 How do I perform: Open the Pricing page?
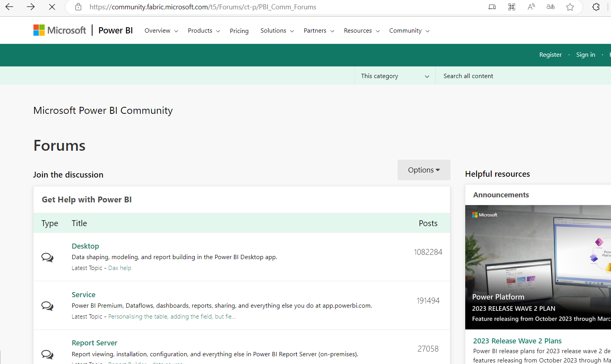pos(239,31)
